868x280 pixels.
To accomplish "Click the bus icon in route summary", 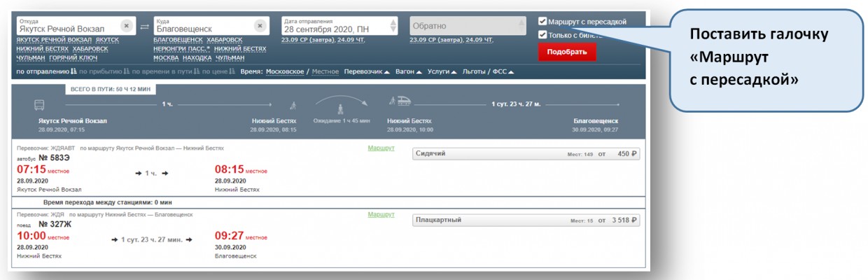I will [x=39, y=105].
